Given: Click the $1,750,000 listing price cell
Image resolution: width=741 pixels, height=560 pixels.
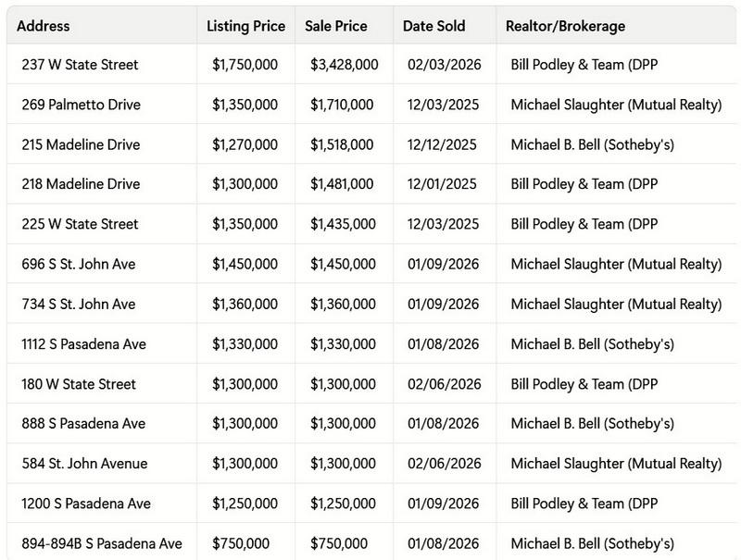Looking at the screenshot, I should point(245,65).
